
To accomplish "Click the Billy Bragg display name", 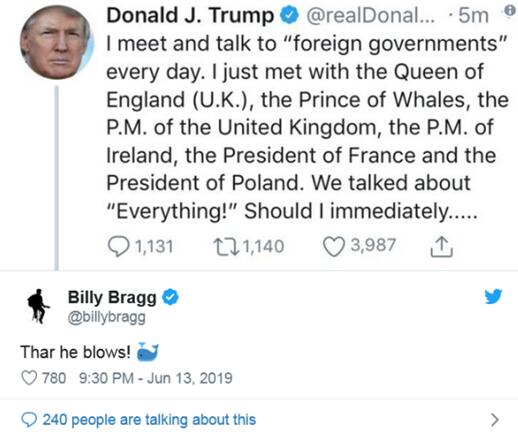I will [x=112, y=297].
